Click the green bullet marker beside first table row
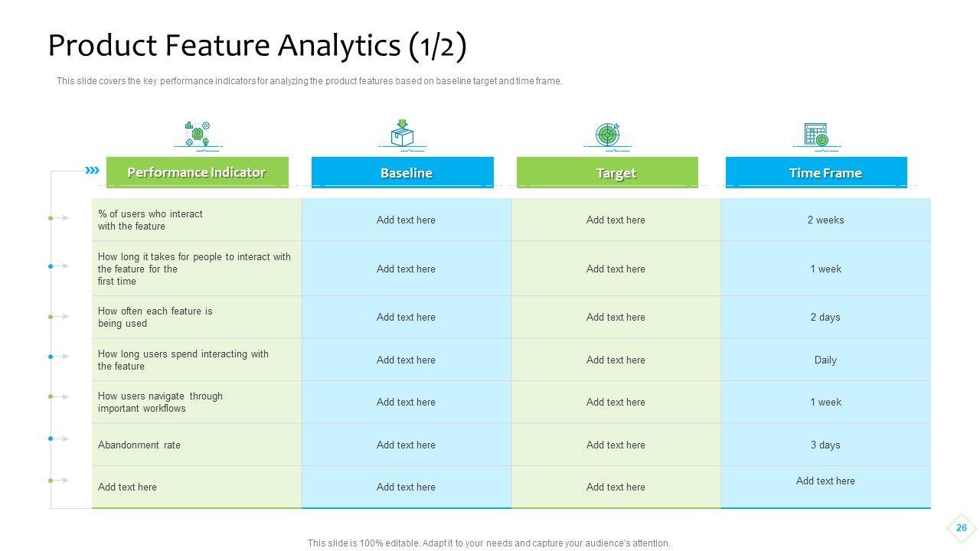Viewport: 980px width, 551px height. click(x=51, y=218)
